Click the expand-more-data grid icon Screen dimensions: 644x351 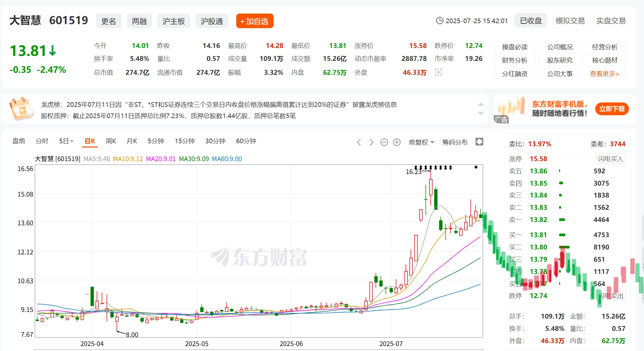(x=438, y=72)
